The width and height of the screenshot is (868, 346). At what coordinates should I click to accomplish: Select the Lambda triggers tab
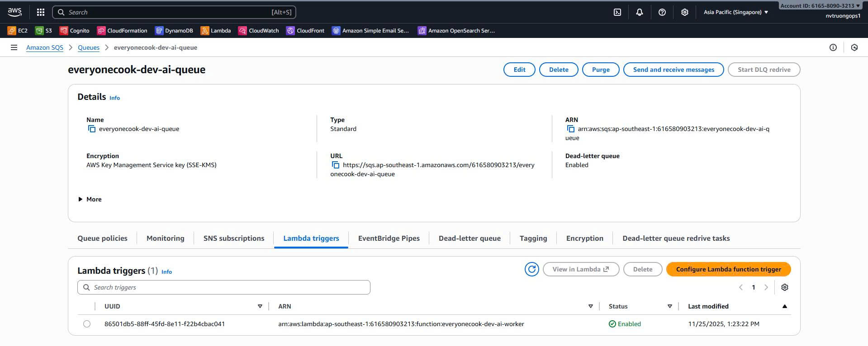[x=311, y=238]
